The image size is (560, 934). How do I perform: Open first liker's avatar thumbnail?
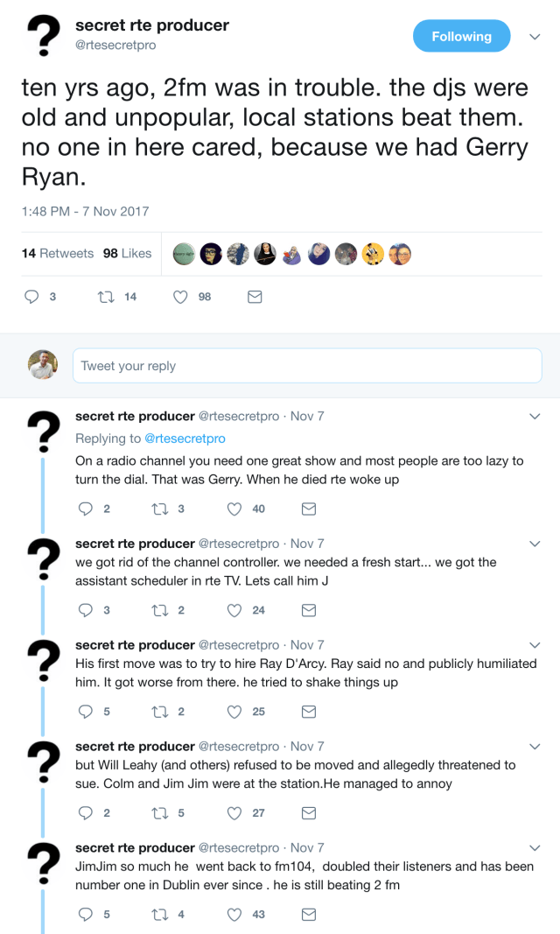coord(185,254)
